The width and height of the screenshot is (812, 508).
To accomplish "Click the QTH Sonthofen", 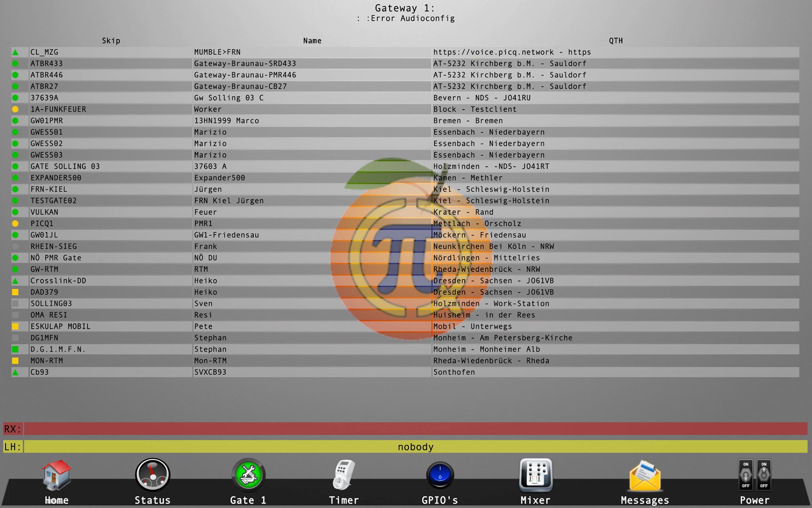I will [454, 372].
